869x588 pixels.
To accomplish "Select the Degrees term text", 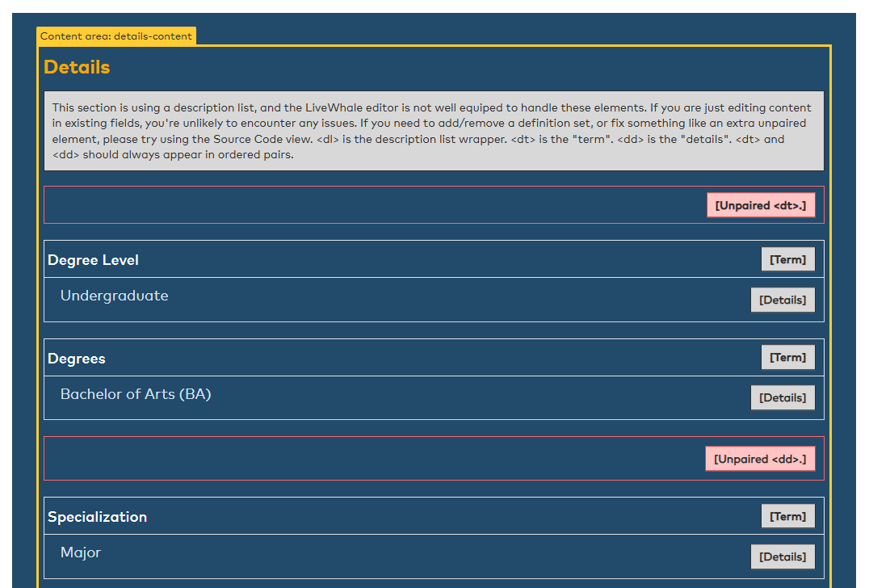I will [x=77, y=359].
